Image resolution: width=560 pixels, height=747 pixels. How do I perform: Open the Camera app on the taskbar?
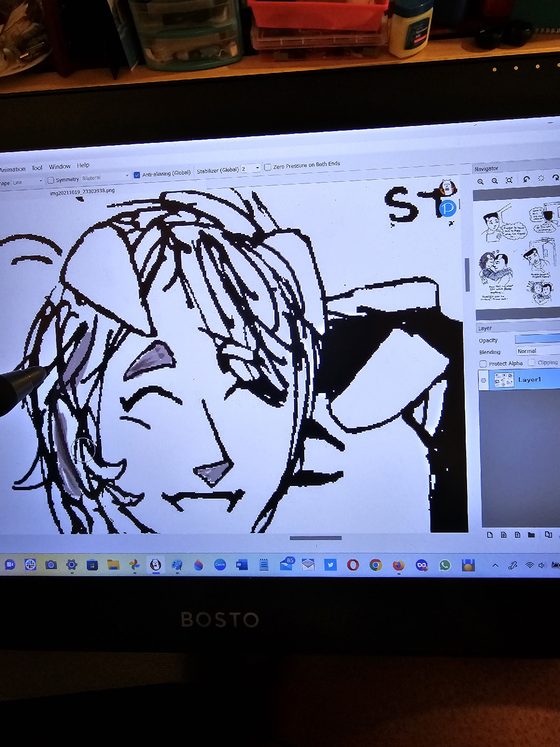[x=51, y=565]
